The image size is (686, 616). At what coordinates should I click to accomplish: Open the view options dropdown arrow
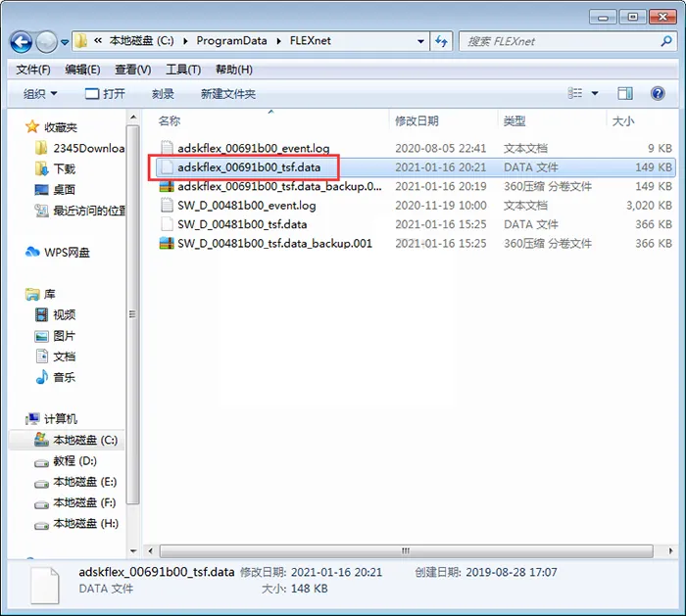(x=595, y=93)
